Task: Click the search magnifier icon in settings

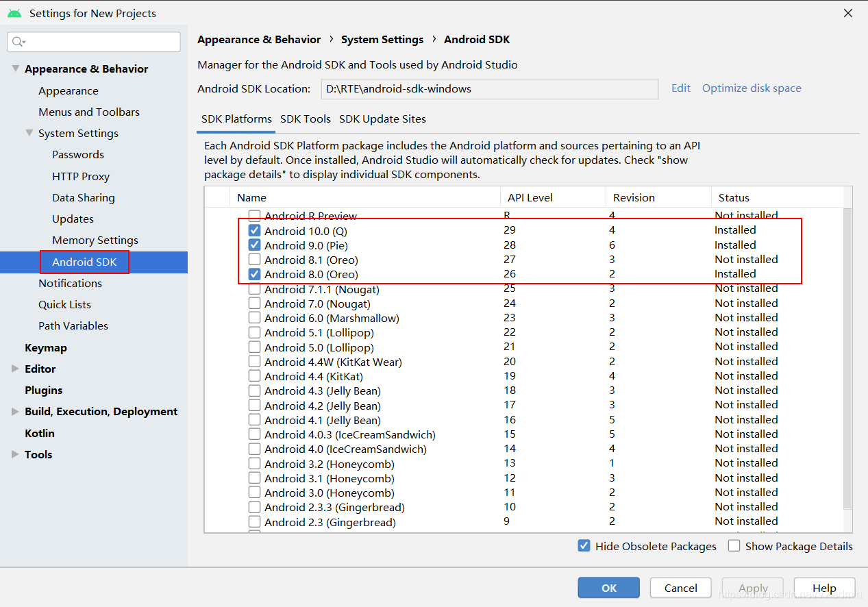Action: pyautogui.click(x=18, y=42)
